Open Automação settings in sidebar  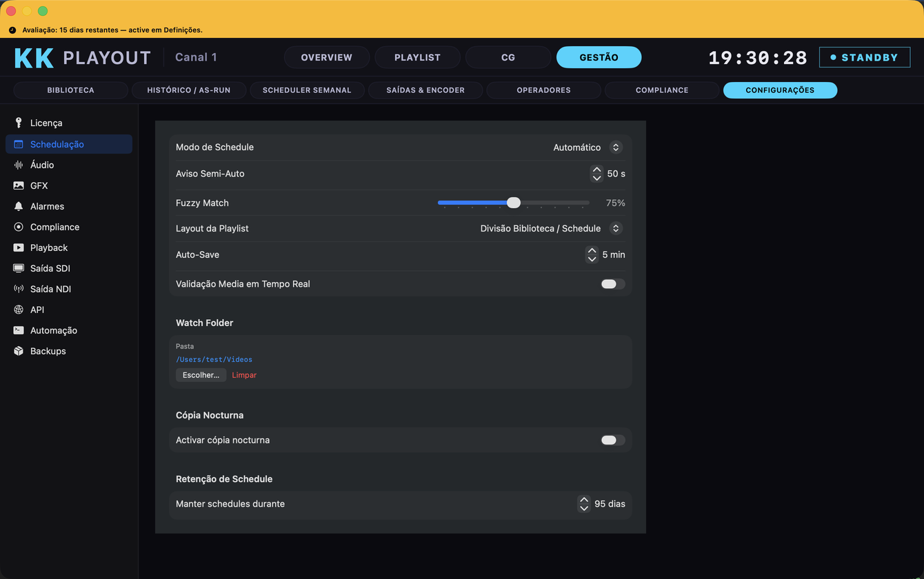69,330
